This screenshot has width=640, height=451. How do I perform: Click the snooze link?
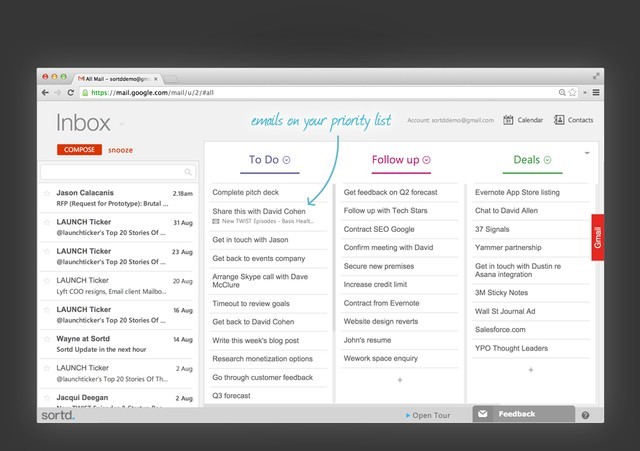pos(120,150)
